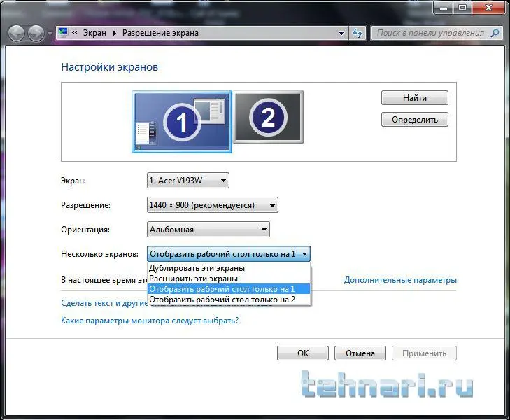
Task: Click the Отмена button
Action: point(360,353)
